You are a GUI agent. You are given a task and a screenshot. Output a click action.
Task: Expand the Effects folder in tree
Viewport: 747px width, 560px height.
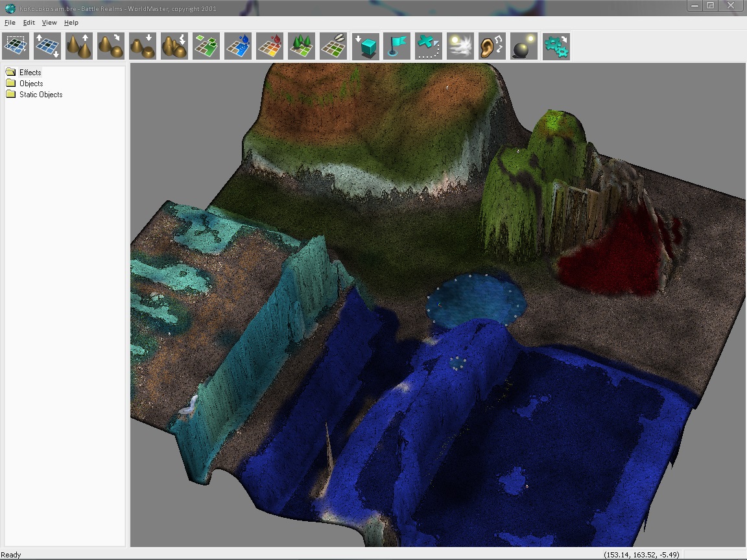click(30, 73)
